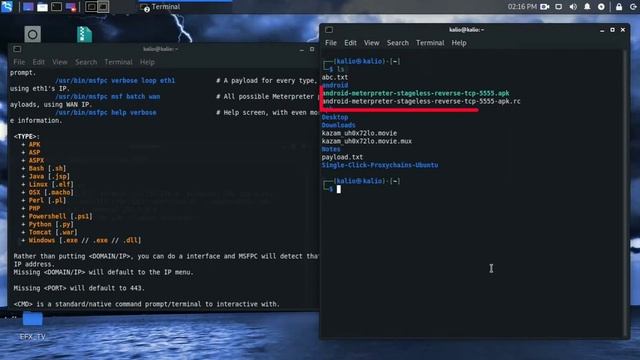This screenshot has width=640, height=360.
Task: Click the android-meterpreter .apk filename
Action: coord(416,93)
